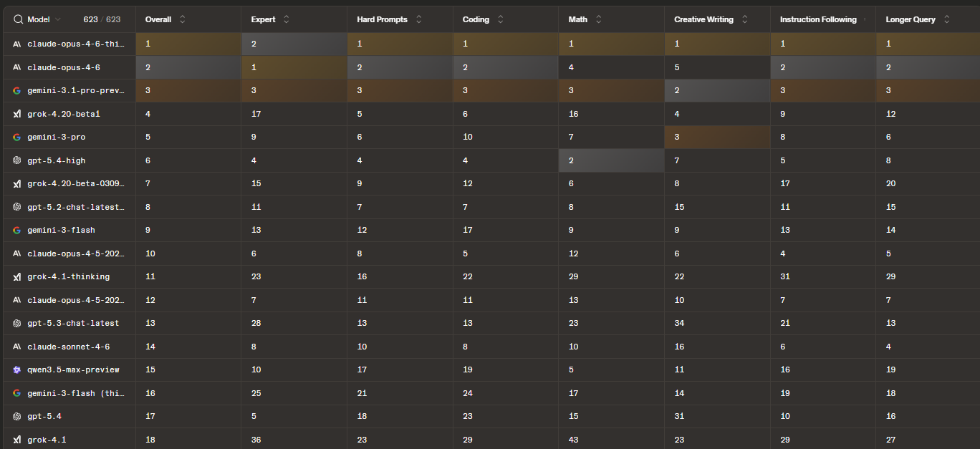Click the OpenAI icon on the rank 17 gpt-5.4 row

(x=17, y=417)
